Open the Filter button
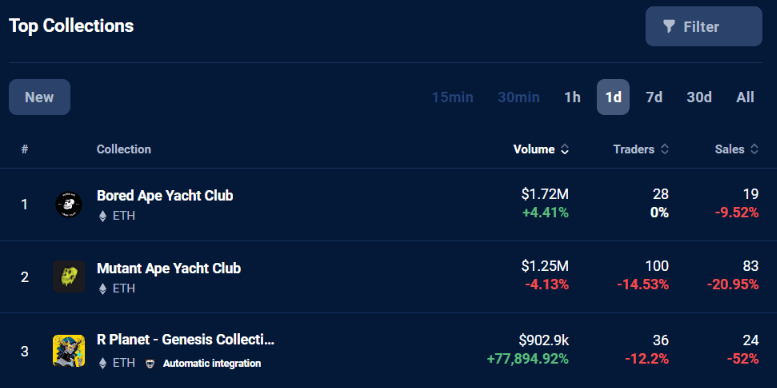This screenshot has height=388, width=777. click(704, 26)
